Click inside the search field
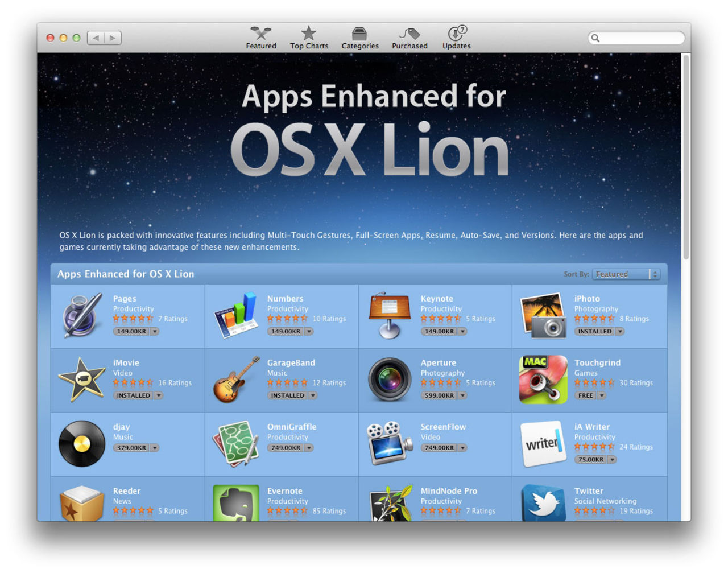Image resolution: width=728 pixels, height=573 pixels. (635, 38)
